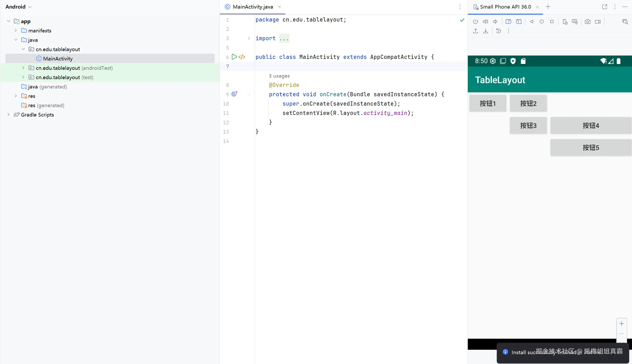Tap the 按钮1 button in the emulator
Image resolution: width=632 pixels, height=364 pixels.
pyautogui.click(x=487, y=104)
